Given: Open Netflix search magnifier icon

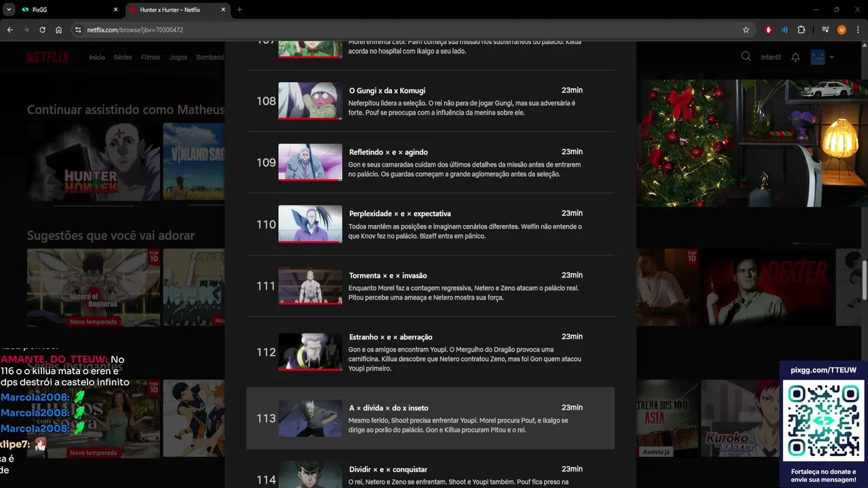Looking at the screenshot, I should 746,57.
